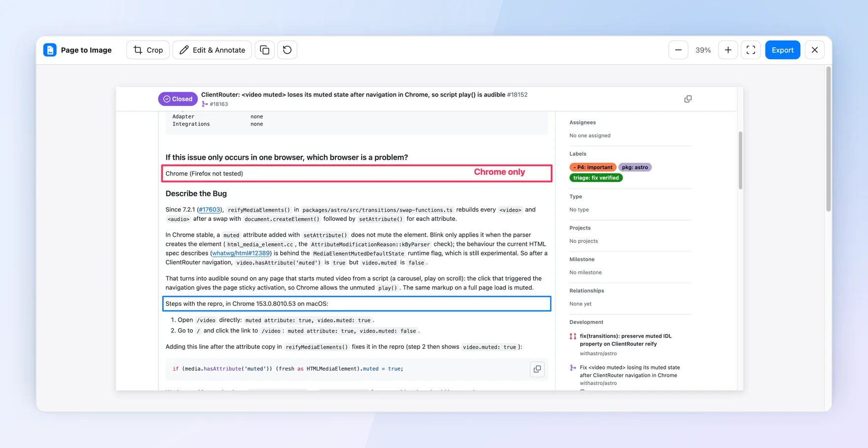
Task: Click the copy icon beside the issue title
Action: tap(688, 99)
